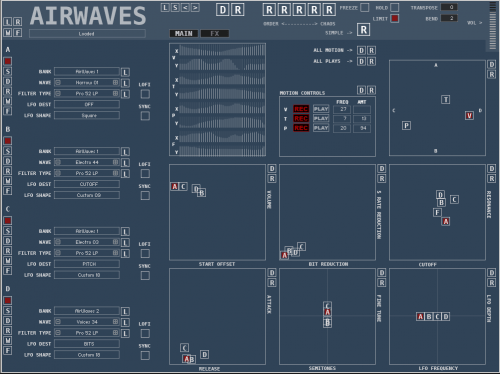
Task: Enable SYNC checkbox for layer A
Action: click(x=145, y=116)
